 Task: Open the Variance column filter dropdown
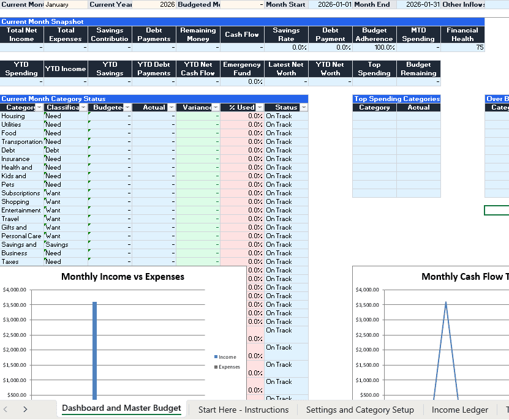pyautogui.click(x=216, y=107)
